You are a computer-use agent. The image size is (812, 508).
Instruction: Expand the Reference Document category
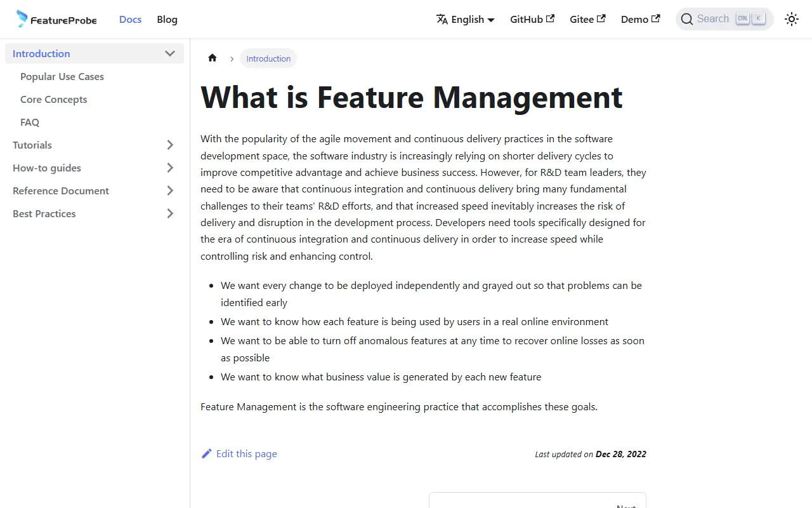pyautogui.click(x=170, y=190)
